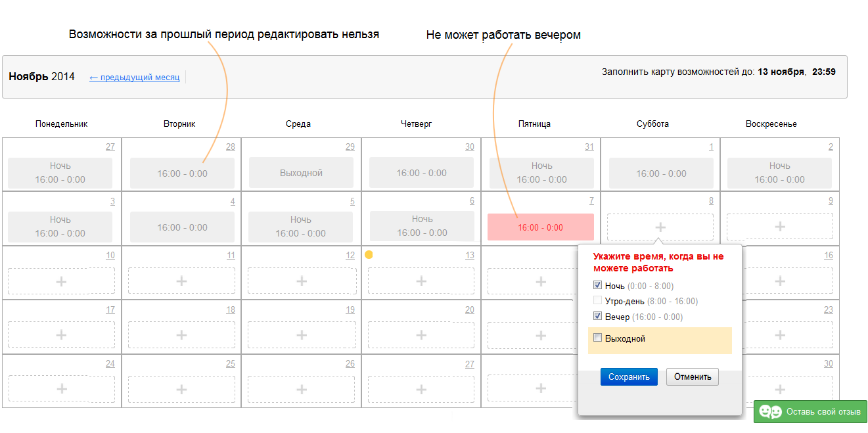Open the 16:00 - 0:00 entry on Saturday 1
Viewport: 868px width, 433px height.
click(x=661, y=173)
